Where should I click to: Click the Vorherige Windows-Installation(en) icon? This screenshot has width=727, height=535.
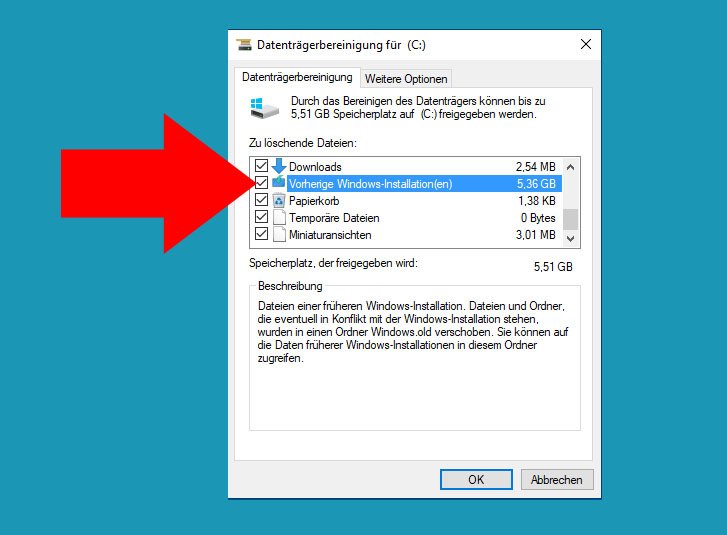279,183
